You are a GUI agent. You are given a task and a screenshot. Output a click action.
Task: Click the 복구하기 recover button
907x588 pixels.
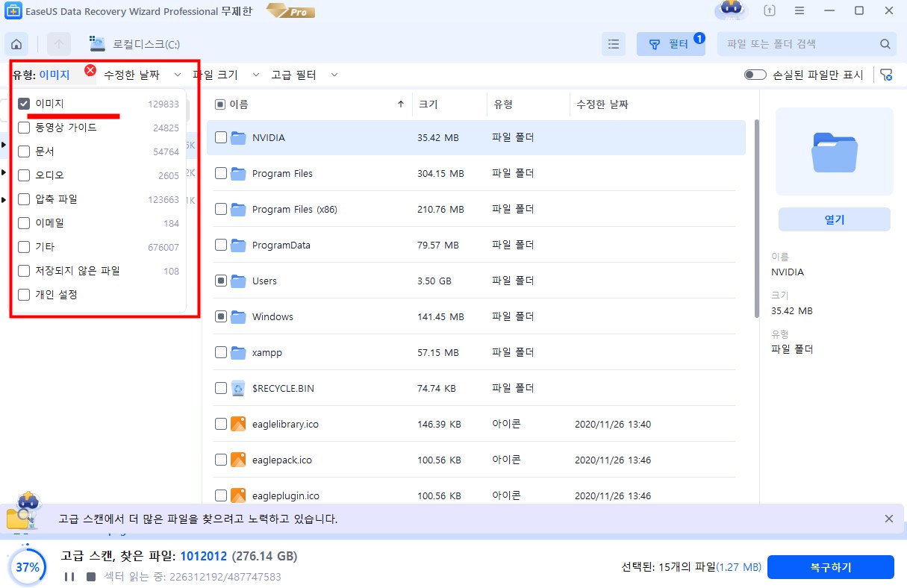830,567
